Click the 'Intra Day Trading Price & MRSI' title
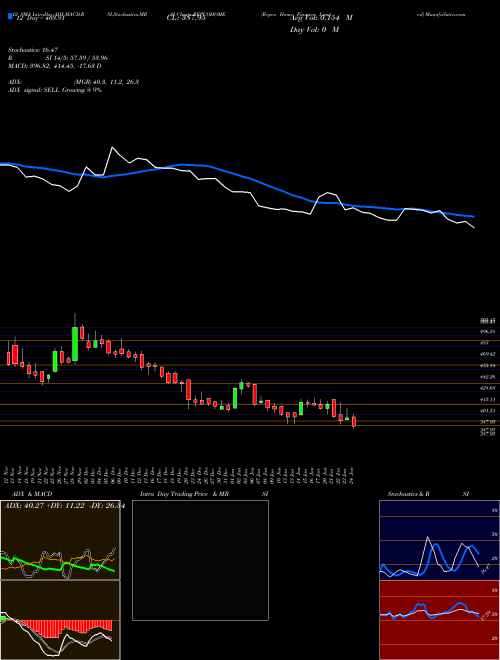 [x=204, y=494]
